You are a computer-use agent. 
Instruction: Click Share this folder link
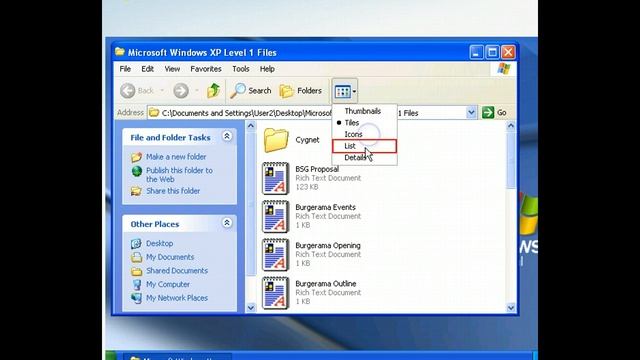[173, 191]
